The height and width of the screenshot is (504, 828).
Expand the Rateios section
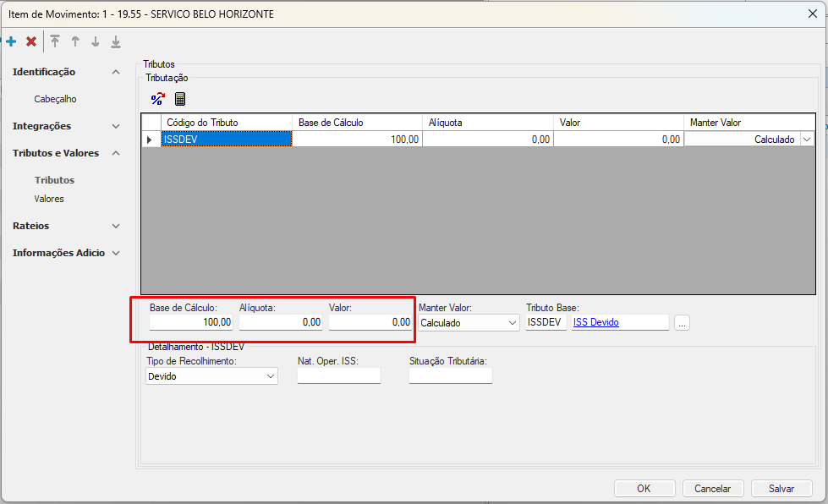(x=116, y=226)
